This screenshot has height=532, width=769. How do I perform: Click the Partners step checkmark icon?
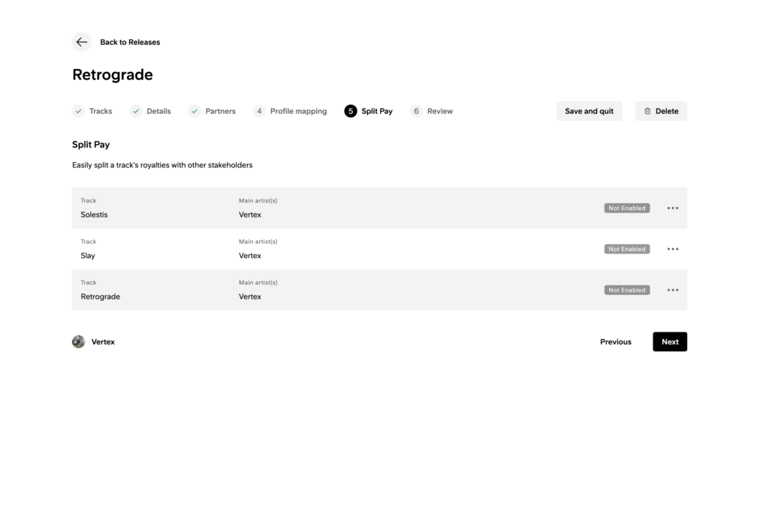pos(195,111)
